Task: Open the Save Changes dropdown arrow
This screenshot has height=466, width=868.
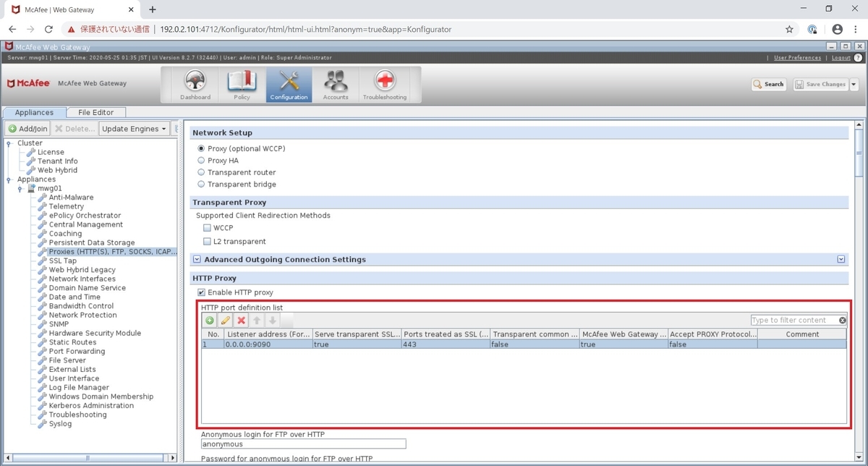Action: point(854,84)
